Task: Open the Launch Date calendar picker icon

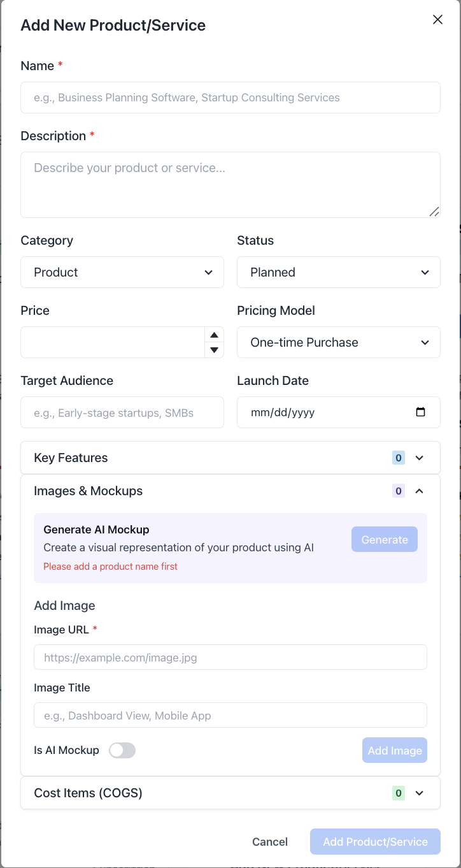Action: [x=420, y=412]
